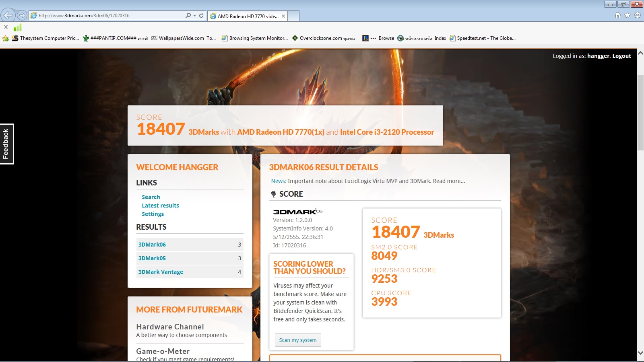Open the Speedtest.net bookmark
Viewport: 644px width, 362px height.
click(x=483, y=38)
